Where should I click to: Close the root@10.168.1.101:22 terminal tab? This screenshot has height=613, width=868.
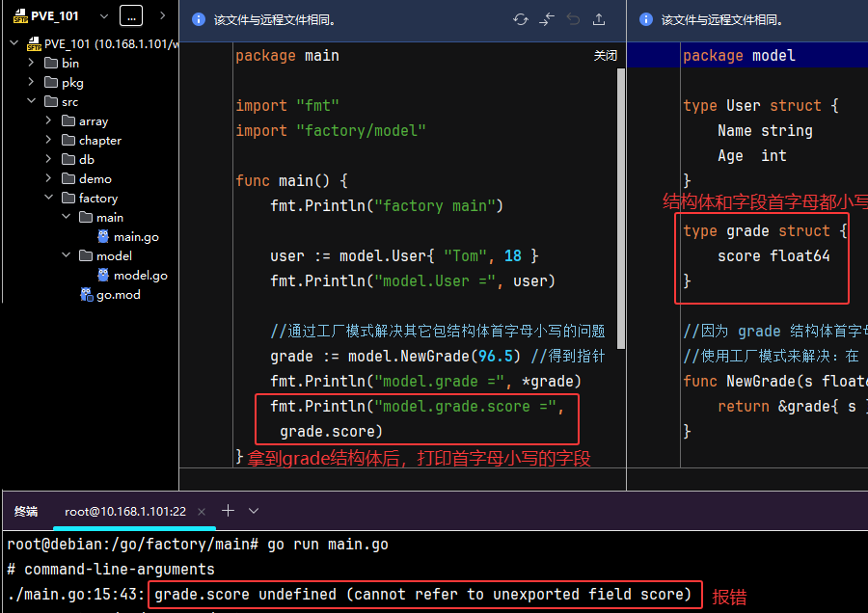pyautogui.click(x=201, y=511)
